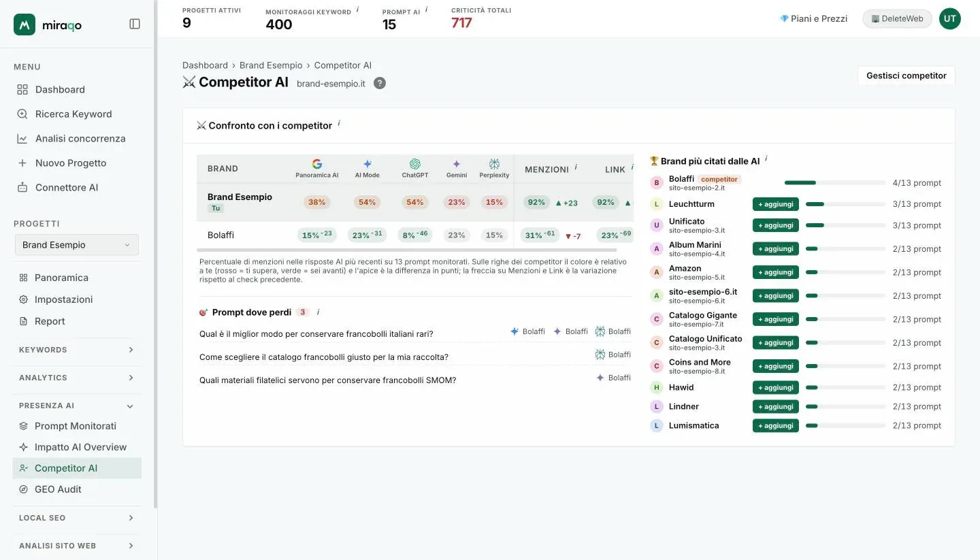Add Lumismatica as competitor
Viewport: 980px width, 560px height.
pos(775,425)
